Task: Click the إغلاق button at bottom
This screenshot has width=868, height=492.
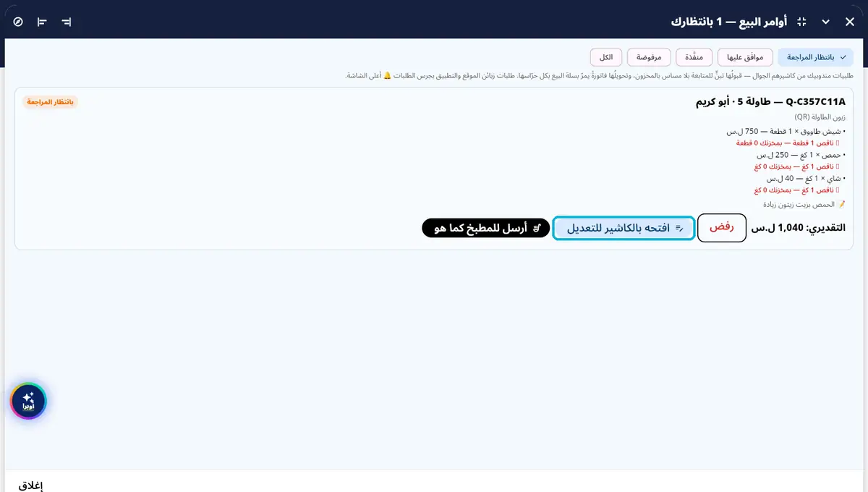Action: 31,485
